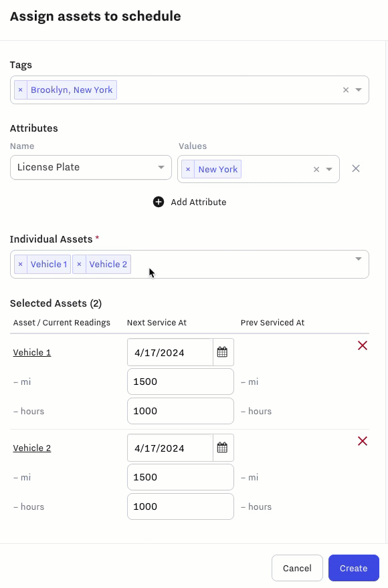
Task: Remove the Brooklyn, New York tag chip
Action: 21,90
